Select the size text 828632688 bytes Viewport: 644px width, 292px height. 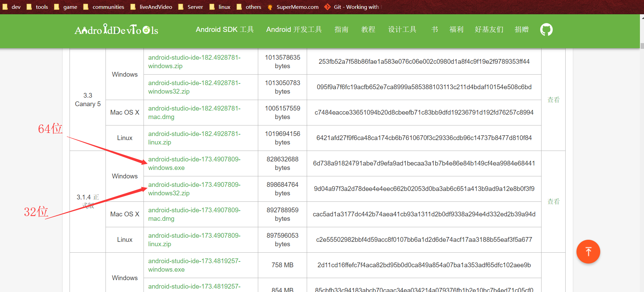[282, 163]
